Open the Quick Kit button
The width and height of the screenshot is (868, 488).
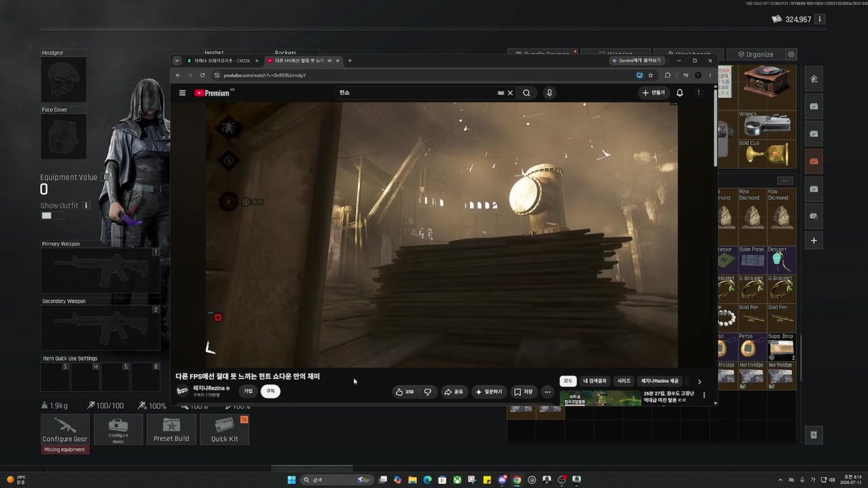click(x=225, y=430)
